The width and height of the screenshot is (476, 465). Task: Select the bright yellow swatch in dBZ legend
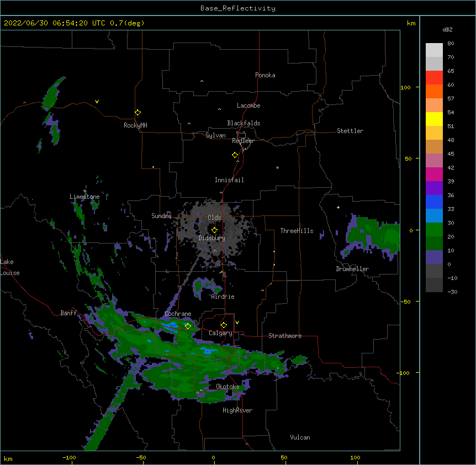point(434,119)
